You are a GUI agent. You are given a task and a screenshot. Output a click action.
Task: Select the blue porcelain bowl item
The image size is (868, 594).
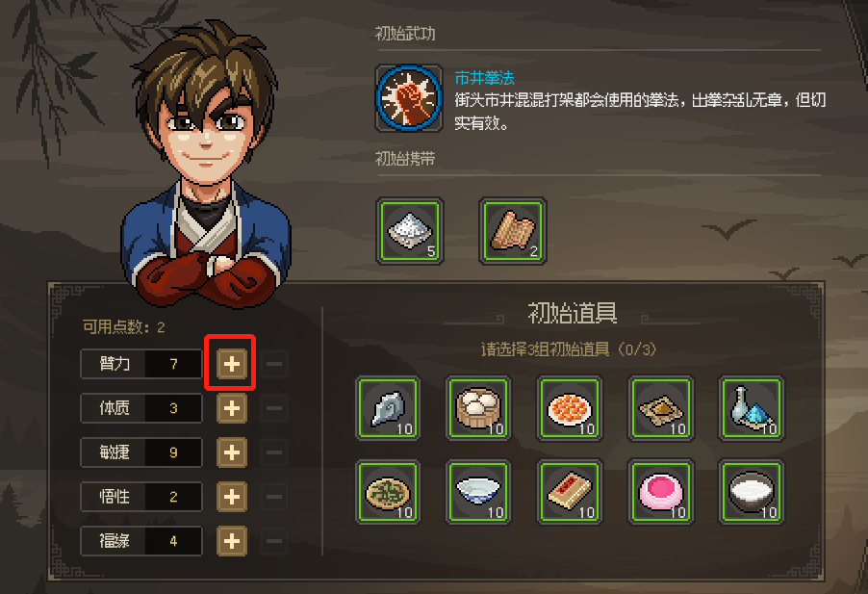point(479,492)
